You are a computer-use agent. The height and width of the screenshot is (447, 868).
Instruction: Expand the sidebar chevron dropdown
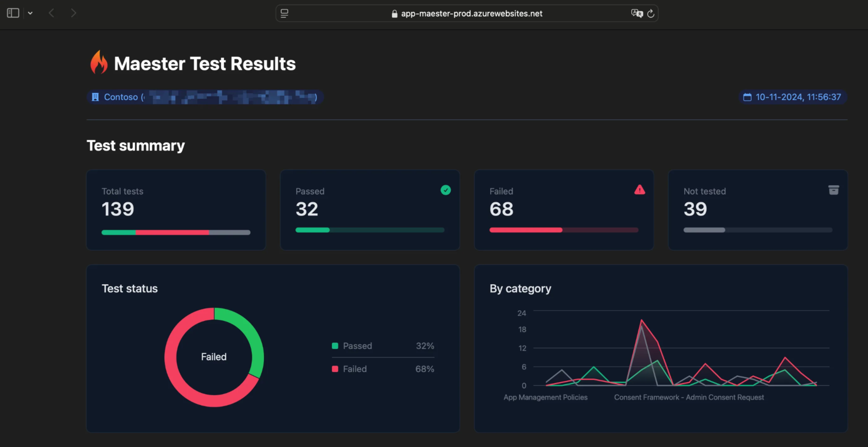click(30, 13)
